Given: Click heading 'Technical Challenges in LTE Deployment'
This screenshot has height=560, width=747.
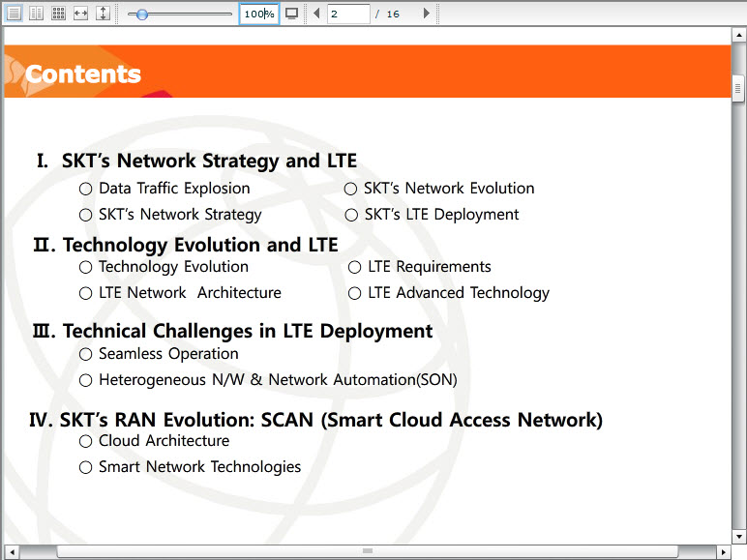Looking at the screenshot, I should (x=248, y=332).
